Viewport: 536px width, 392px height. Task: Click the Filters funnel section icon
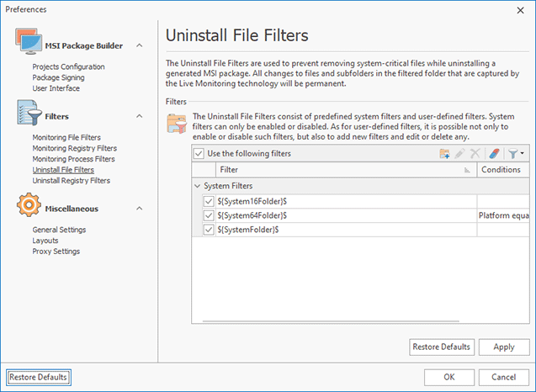[29, 113]
